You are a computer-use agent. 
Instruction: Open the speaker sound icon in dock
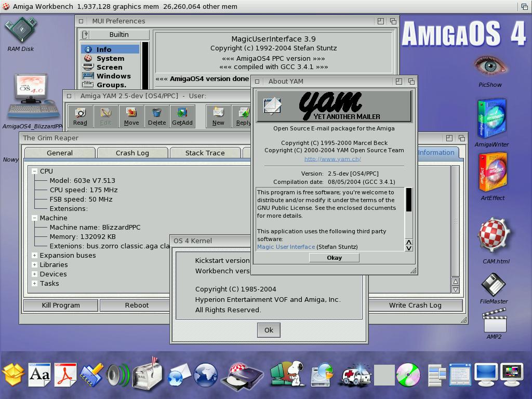[117, 375]
